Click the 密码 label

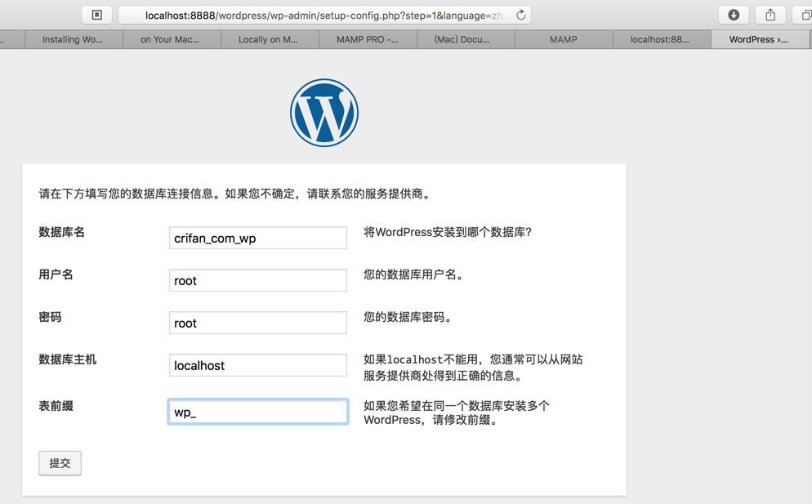tap(50, 317)
